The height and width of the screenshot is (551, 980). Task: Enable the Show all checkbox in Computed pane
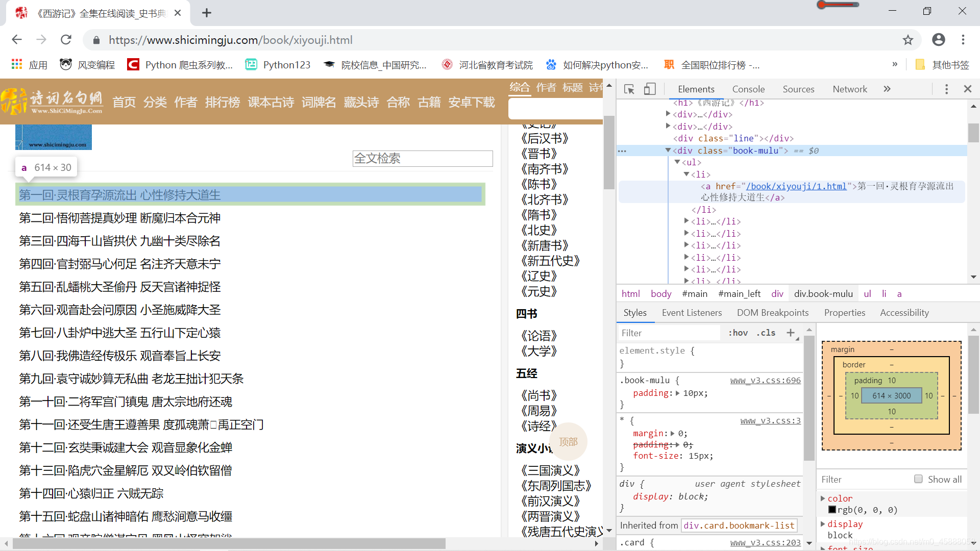tap(918, 479)
